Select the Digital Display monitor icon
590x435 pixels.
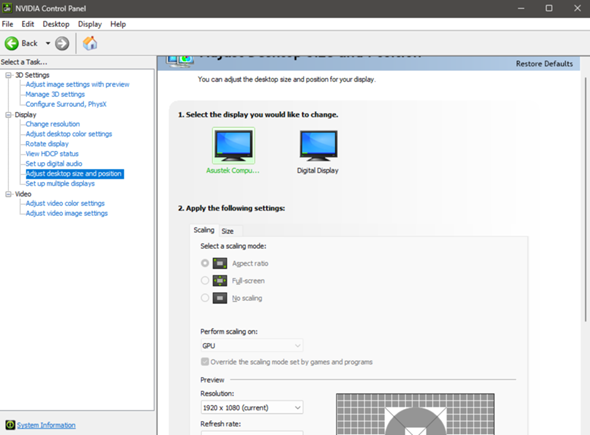pyautogui.click(x=318, y=145)
